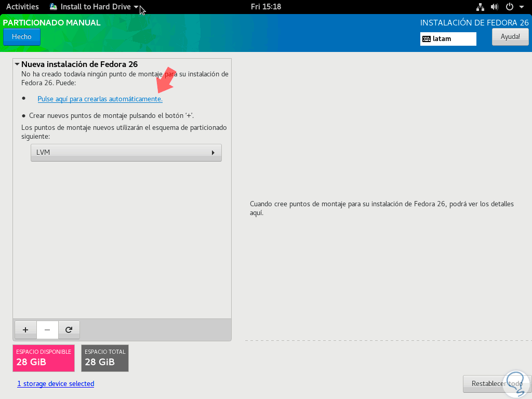Open the system menu dropdown arrow at top right
The height and width of the screenshot is (399, 532).
(x=522, y=7)
